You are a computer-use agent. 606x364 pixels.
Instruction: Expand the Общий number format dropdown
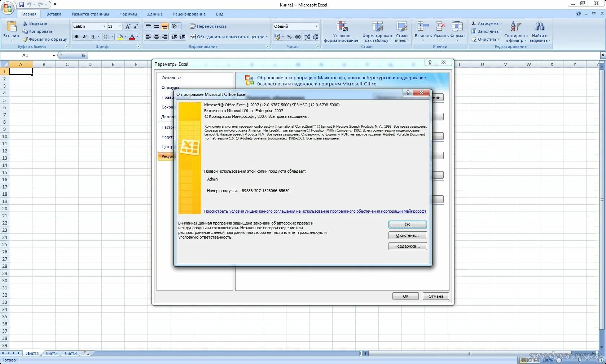(316, 26)
